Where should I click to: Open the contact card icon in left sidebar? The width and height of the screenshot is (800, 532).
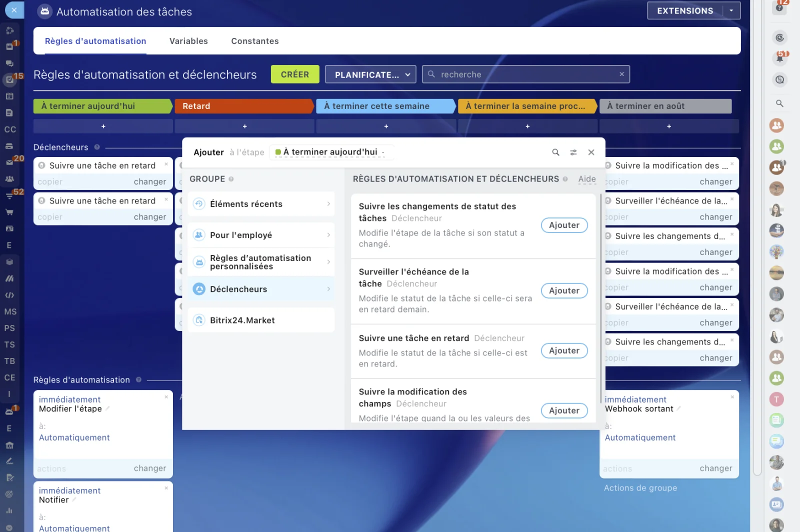click(x=9, y=228)
